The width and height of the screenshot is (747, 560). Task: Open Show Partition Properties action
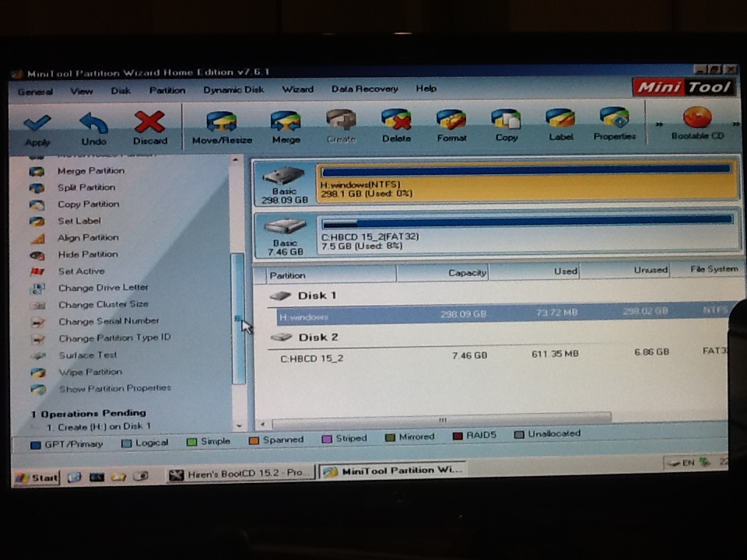pyautogui.click(x=115, y=389)
